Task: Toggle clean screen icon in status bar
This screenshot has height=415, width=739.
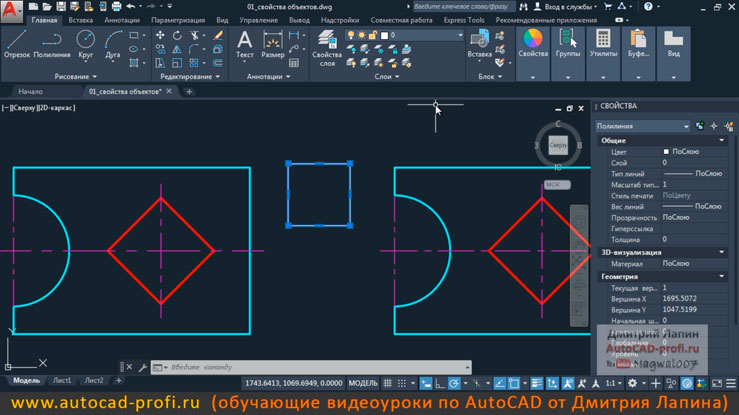Action: [x=716, y=383]
